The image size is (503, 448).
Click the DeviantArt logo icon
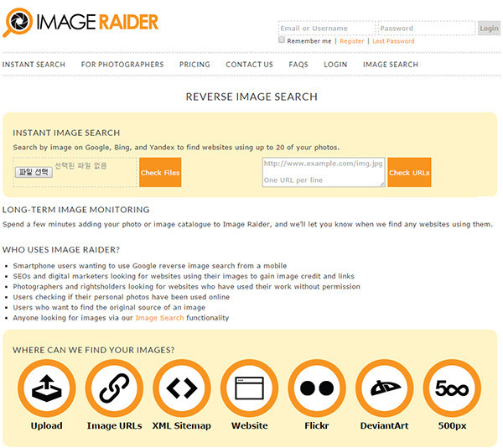click(384, 388)
